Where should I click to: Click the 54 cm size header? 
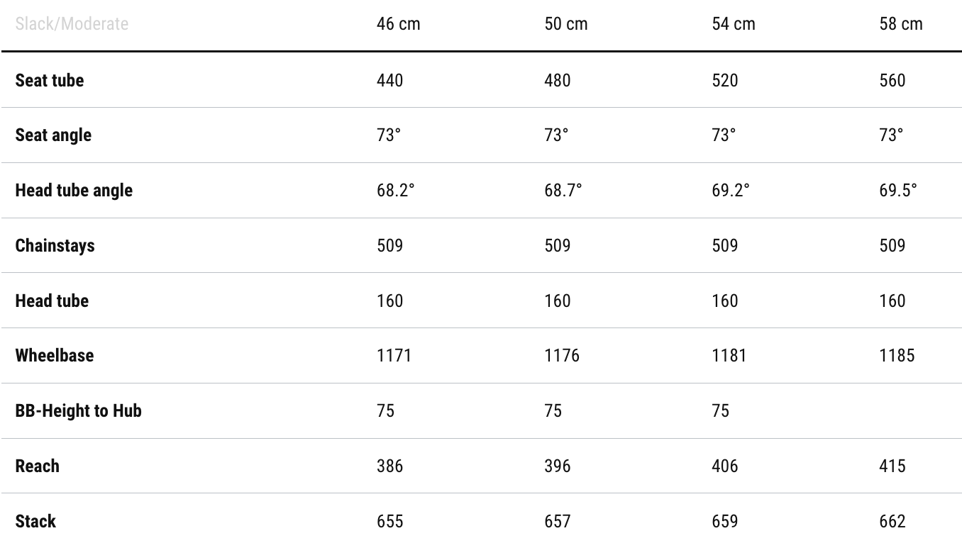pos(733,24)
